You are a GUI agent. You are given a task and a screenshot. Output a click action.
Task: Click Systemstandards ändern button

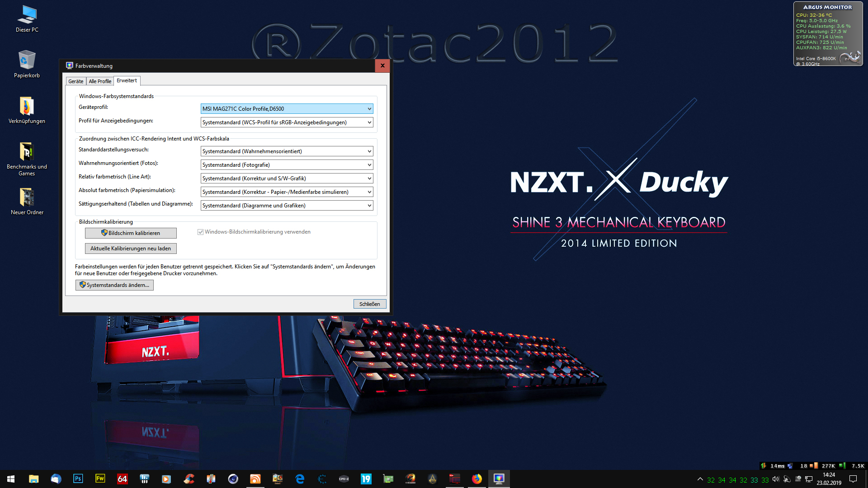coord(114,285)
